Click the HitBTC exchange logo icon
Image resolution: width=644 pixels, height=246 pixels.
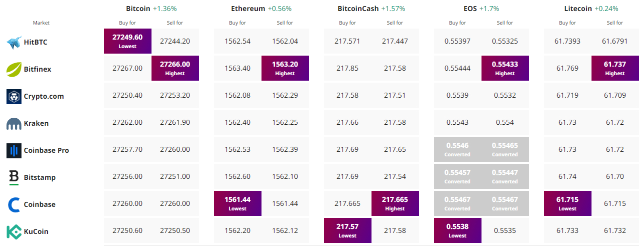[x=13, y=43]
